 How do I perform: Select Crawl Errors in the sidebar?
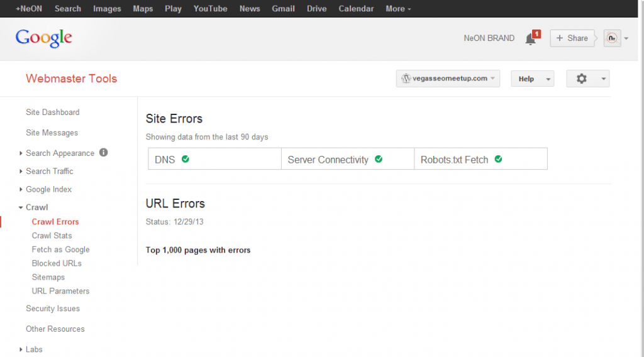[55, 222]
